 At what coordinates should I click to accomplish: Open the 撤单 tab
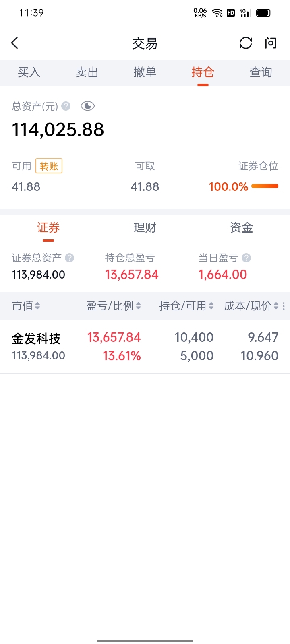coord(145,72)
